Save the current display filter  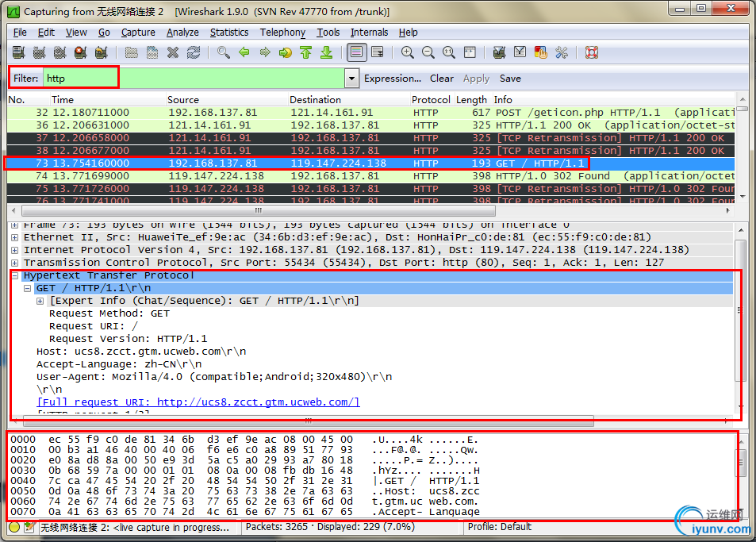510,78
